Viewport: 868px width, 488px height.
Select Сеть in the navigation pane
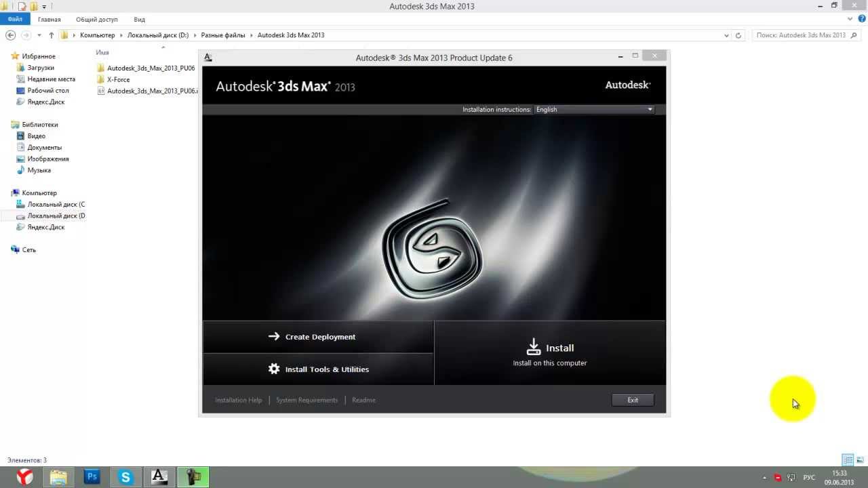click(28, 250)
